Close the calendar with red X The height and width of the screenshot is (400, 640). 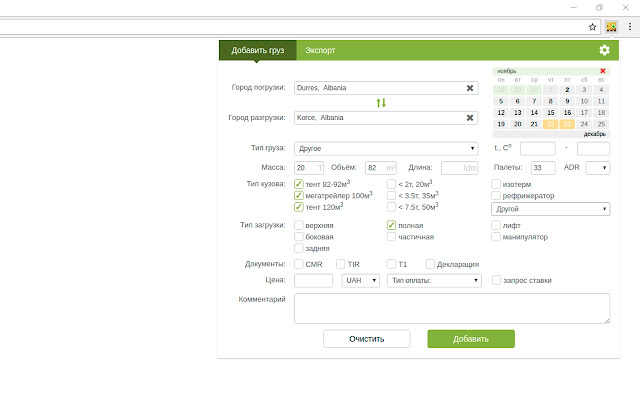point(602,71)
